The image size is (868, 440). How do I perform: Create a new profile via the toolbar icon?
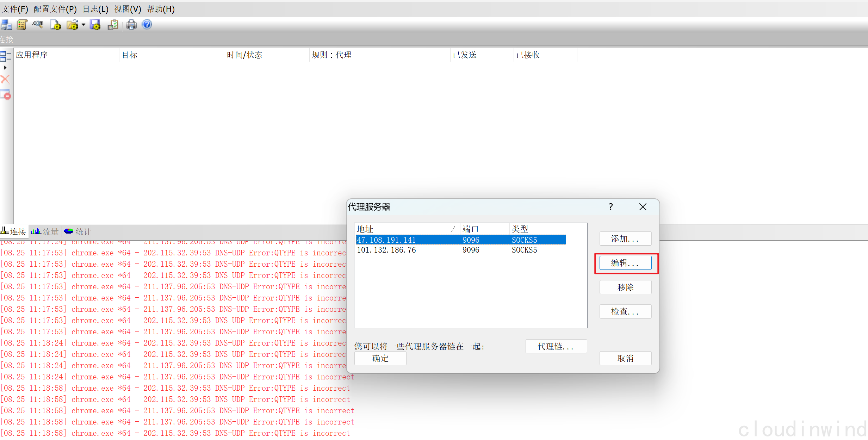point(56,25)
